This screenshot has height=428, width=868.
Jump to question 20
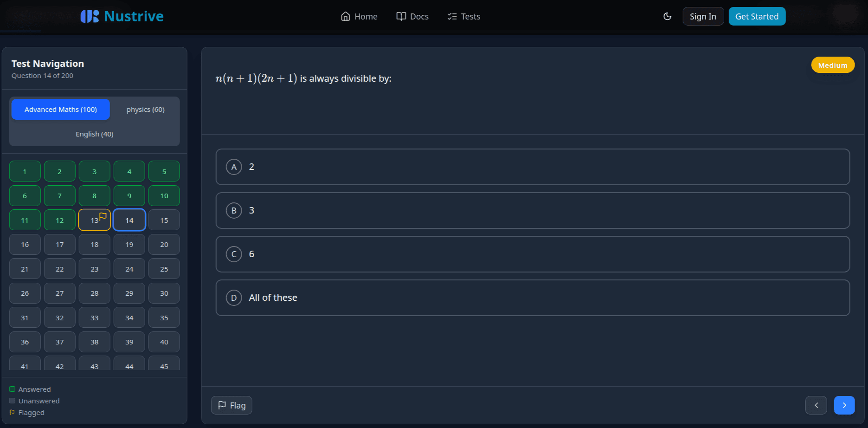pyautogui.click(x=164, y=245)
